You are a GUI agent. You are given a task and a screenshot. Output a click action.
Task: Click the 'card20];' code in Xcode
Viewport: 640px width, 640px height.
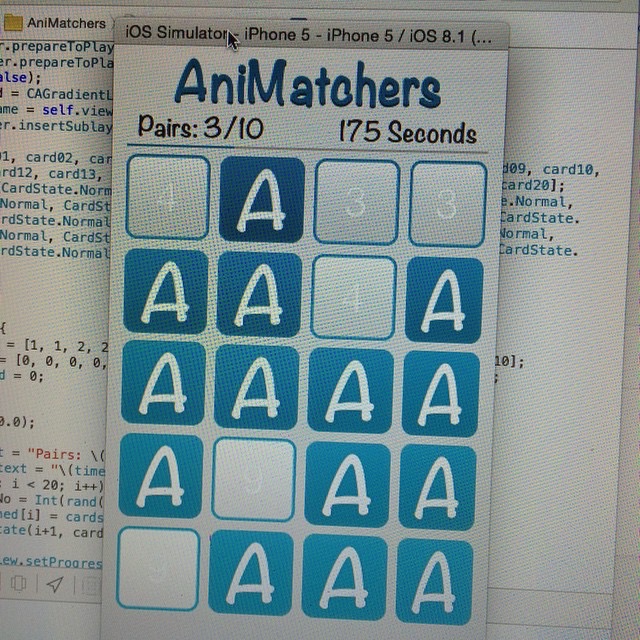pyautogui.click(x=532, y=186)
